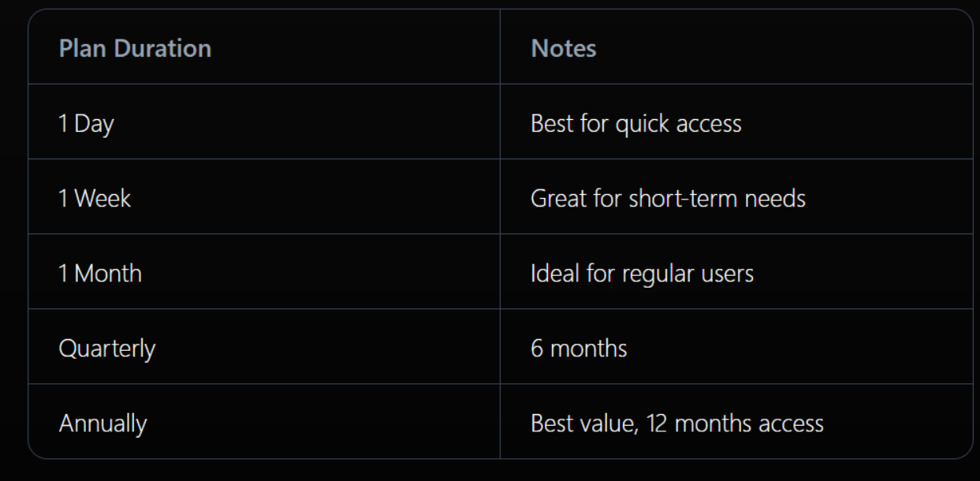Click the border line beneath the header row
Image resolution: width=980 pixels, height=481 pixels.
(x=315, y=84)
